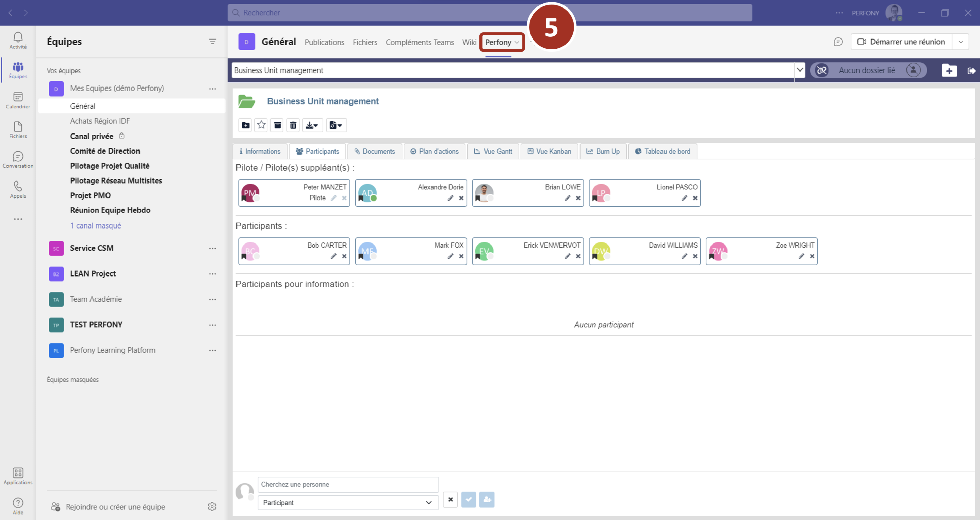Edit Alexandre Dorie with pencil icon
Viewport: 980px width, 520px height.
tap(451, 198)
